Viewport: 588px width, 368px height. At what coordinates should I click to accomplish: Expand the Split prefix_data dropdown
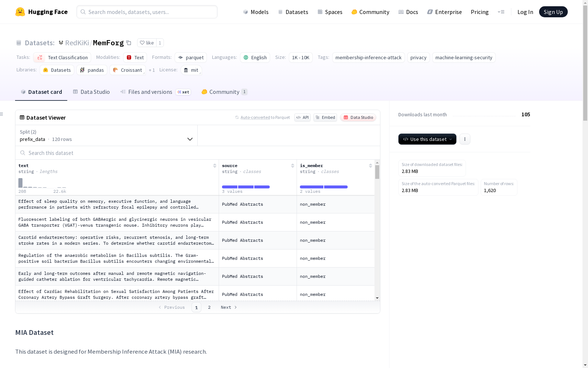click(106, 135)
